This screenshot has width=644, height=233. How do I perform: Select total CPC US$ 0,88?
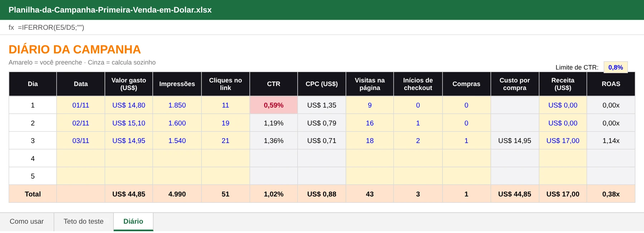pyautogui.click(x=322, y=194)
